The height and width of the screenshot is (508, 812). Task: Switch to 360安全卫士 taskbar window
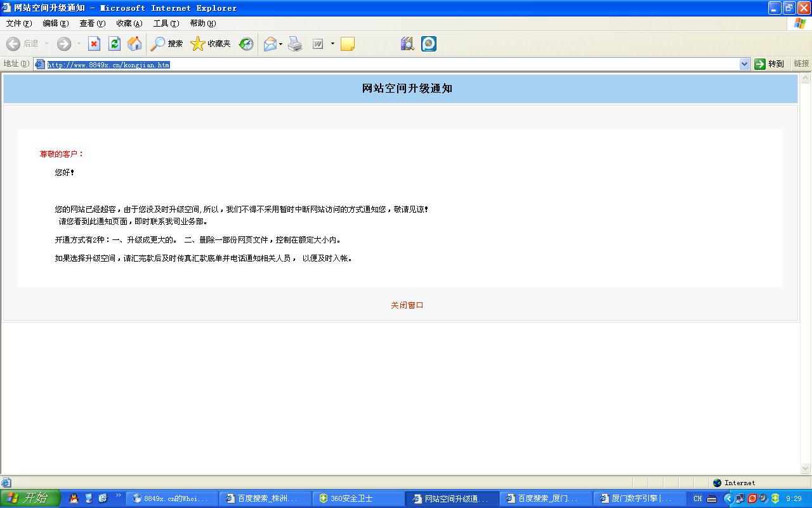coord(358,498)
